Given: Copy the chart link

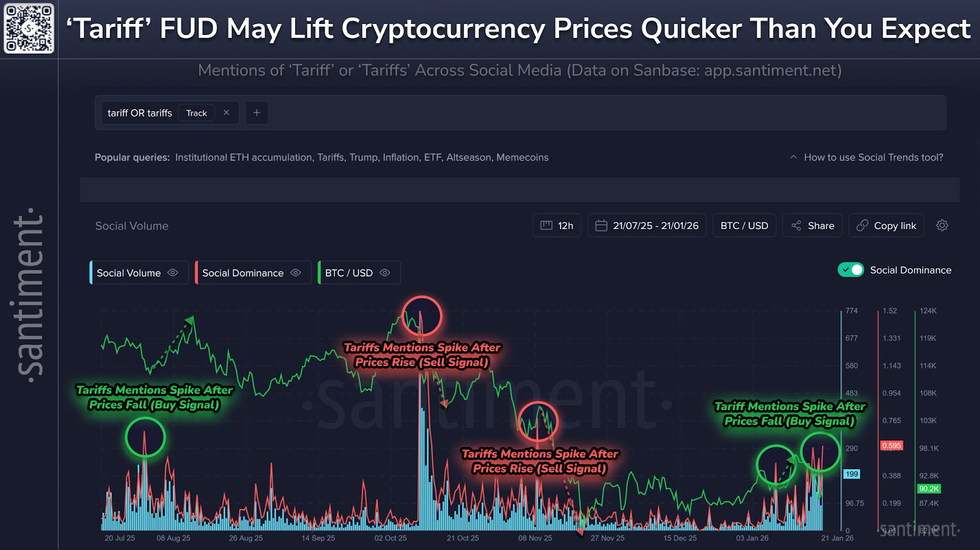Looking at the screenshot, I should (886, 225).
